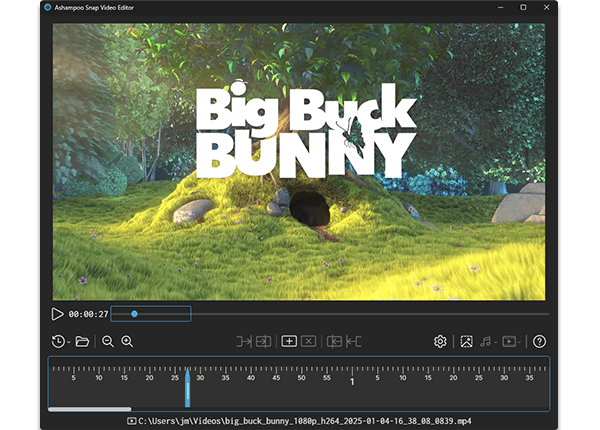Viewport: 600px width, 430px height.
Task: Open a video file with folder icon
Action: click(x=82, y=341)
